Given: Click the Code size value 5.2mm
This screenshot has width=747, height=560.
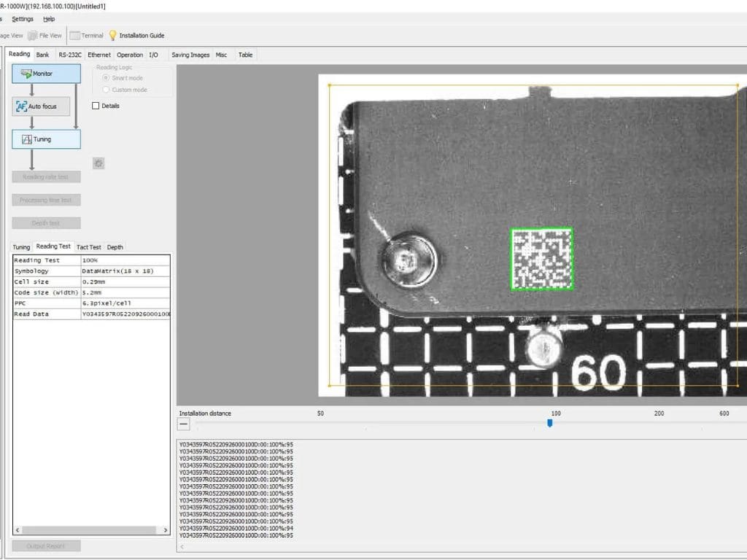Looking at the screenshot, I should pos(125,292).
